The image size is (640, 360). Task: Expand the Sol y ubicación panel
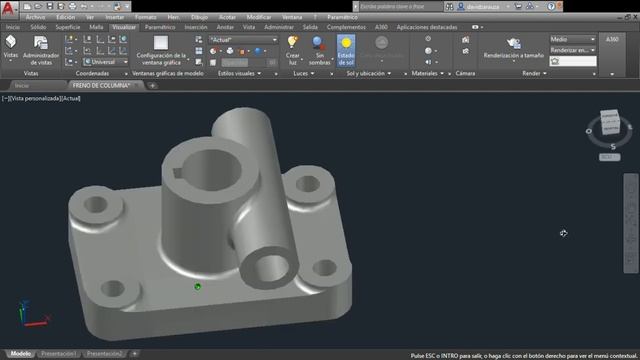[x=369, y=73]
